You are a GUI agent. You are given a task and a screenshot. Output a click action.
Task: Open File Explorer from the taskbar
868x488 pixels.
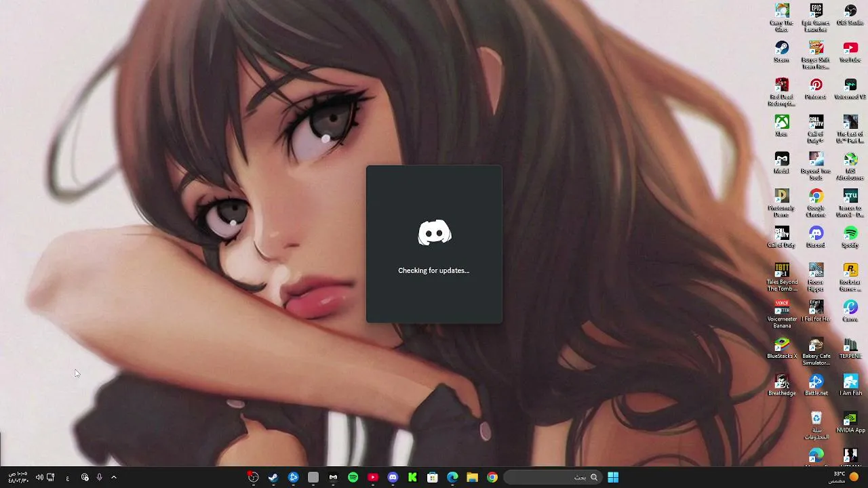[x=472, y=477]
